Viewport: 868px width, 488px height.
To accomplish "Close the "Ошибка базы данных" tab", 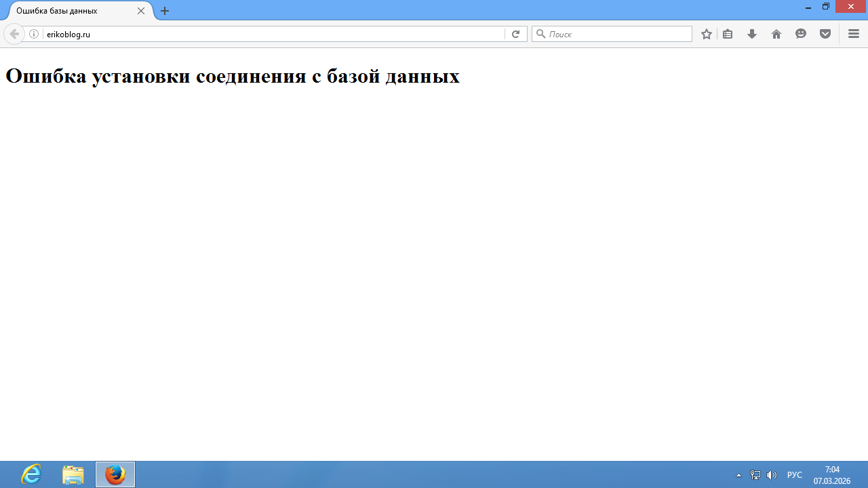I will tap(141, 11).
